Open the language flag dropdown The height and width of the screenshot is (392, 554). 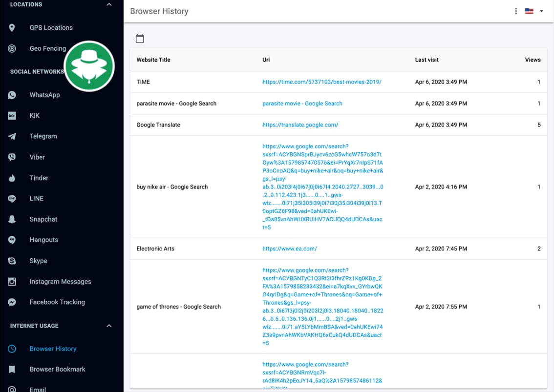pyautogui.click(x=534, y=11)
